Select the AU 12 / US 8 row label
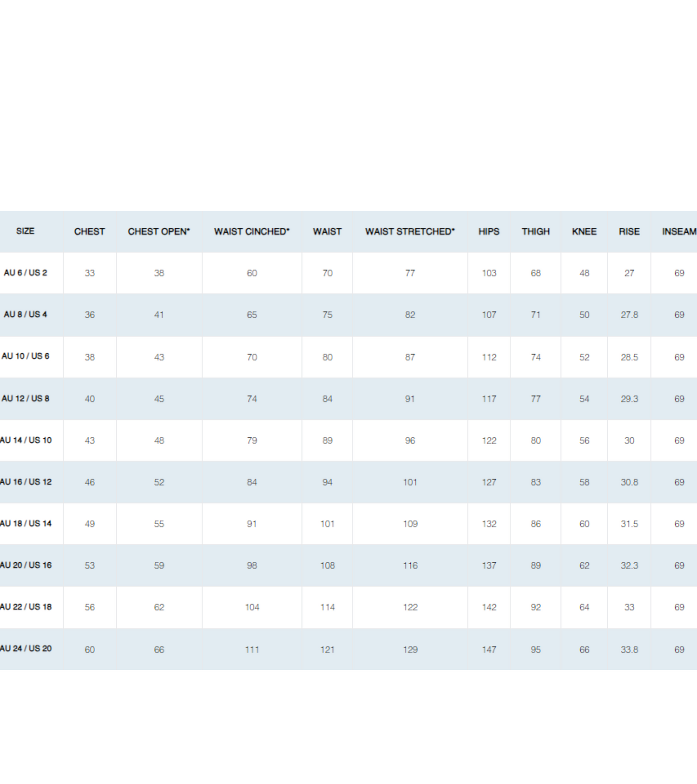The height and width of the screenshot is (784, 697). pyautogui.click(x=25, y=398)
